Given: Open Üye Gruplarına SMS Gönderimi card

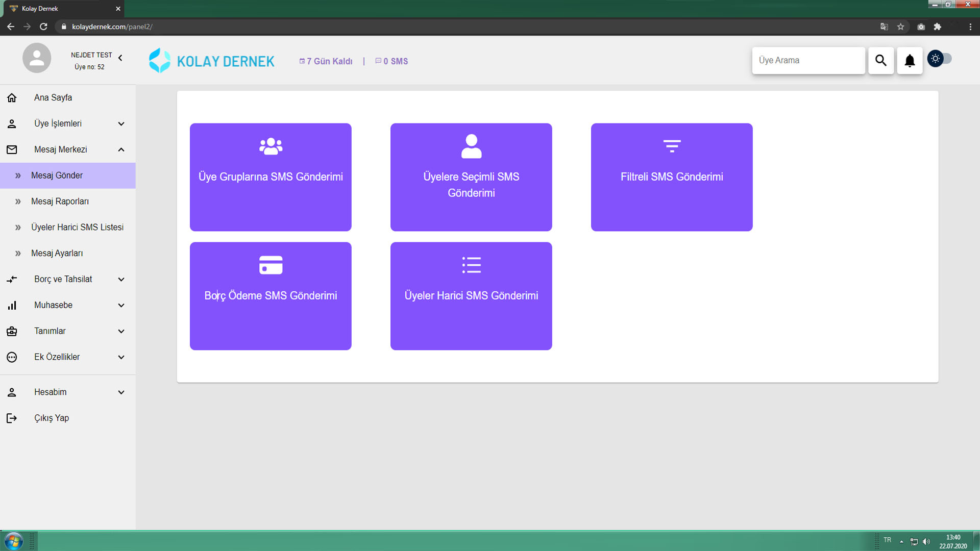Looking at the screenshot, I should [x=271, y=177].
